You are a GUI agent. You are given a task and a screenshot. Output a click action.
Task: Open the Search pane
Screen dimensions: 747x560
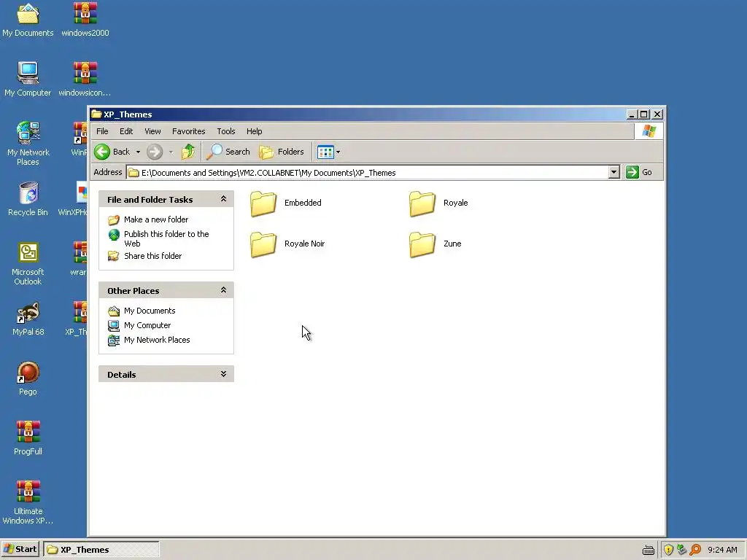(x=228, y=152)
